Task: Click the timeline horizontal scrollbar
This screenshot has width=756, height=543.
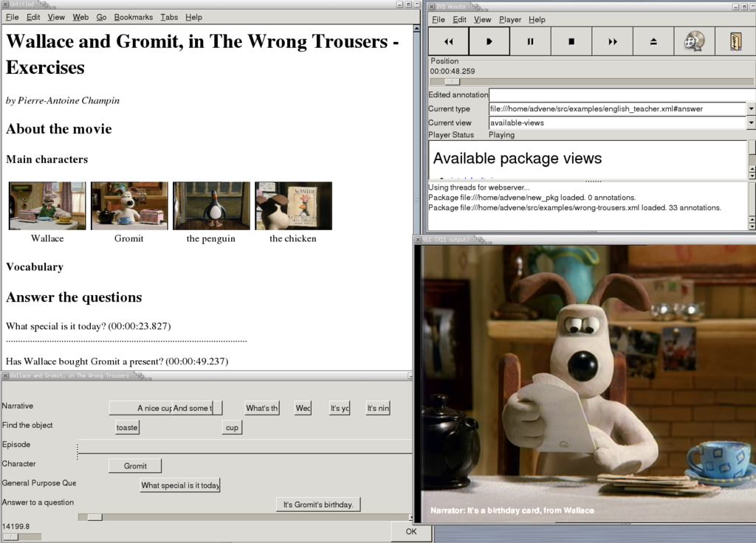Action: click(x=244, y=517)
